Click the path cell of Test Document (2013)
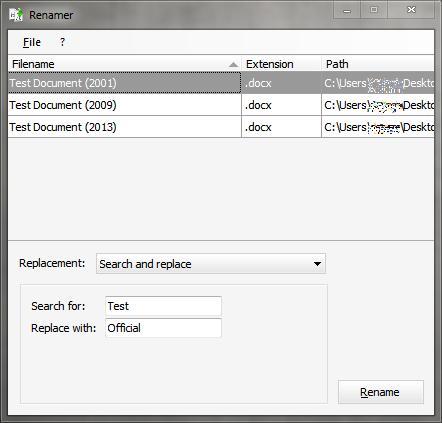The height and width of the screenshot is (423, 442). (x=378, y=127)
